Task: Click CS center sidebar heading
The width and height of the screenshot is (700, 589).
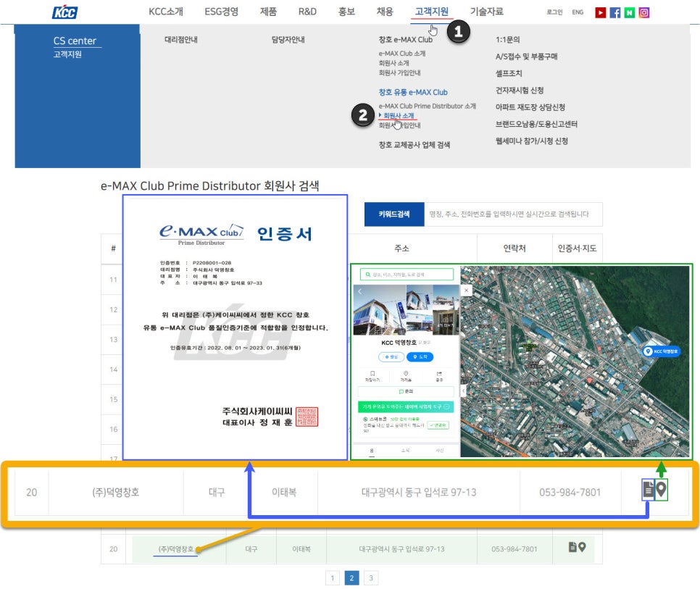Action: 75,41
